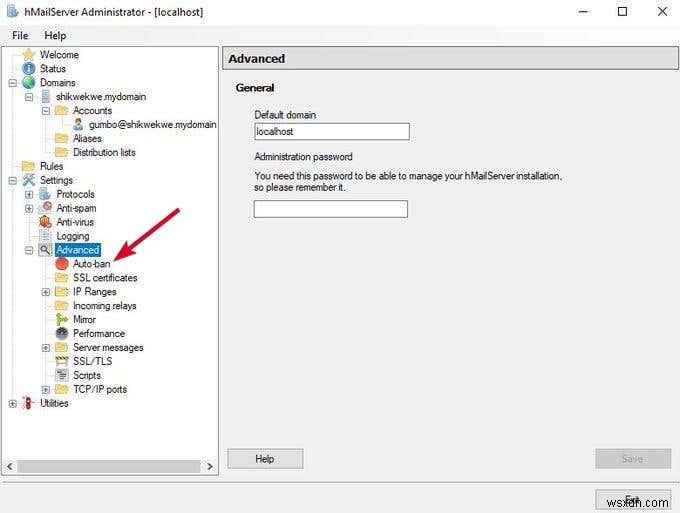
Task: Click the Anti-spam icon
Action: coord(45,208)
